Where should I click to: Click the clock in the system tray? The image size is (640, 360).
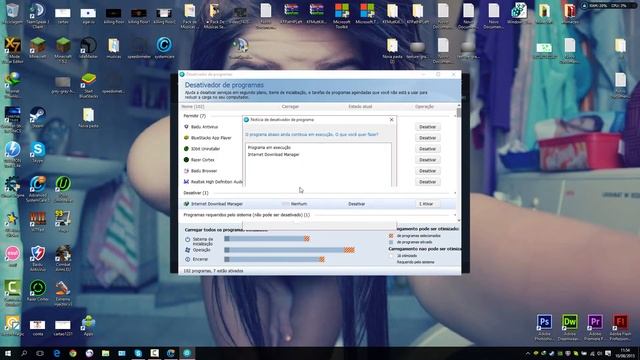625,353
